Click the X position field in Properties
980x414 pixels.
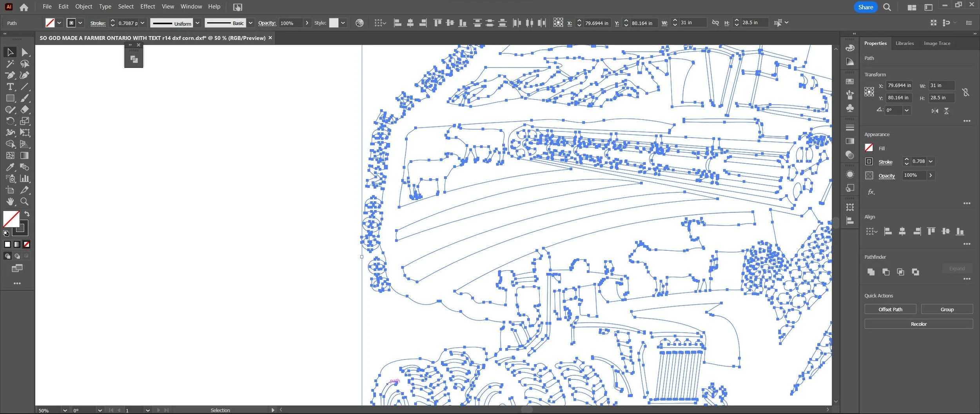(899, 86)
